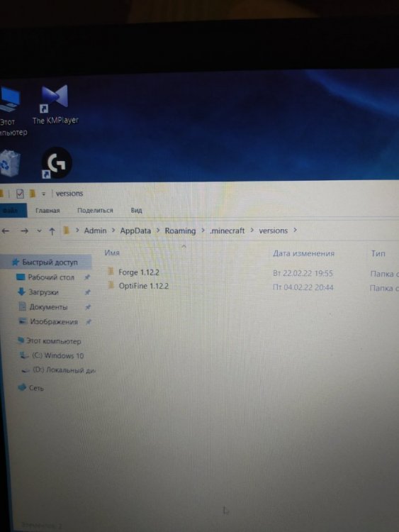Open (D:) Локальный диск drive
This screenshot has width=399, height=532.
64,370
